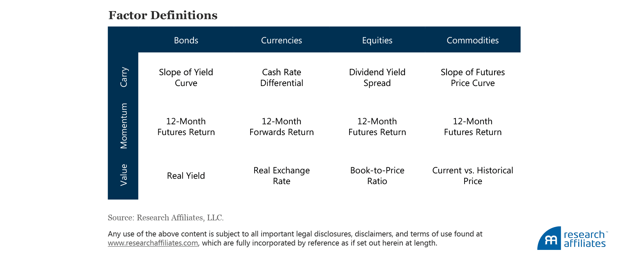Select the Carry row label
Viewport: 644px width, 262px height.
[124, 77]
